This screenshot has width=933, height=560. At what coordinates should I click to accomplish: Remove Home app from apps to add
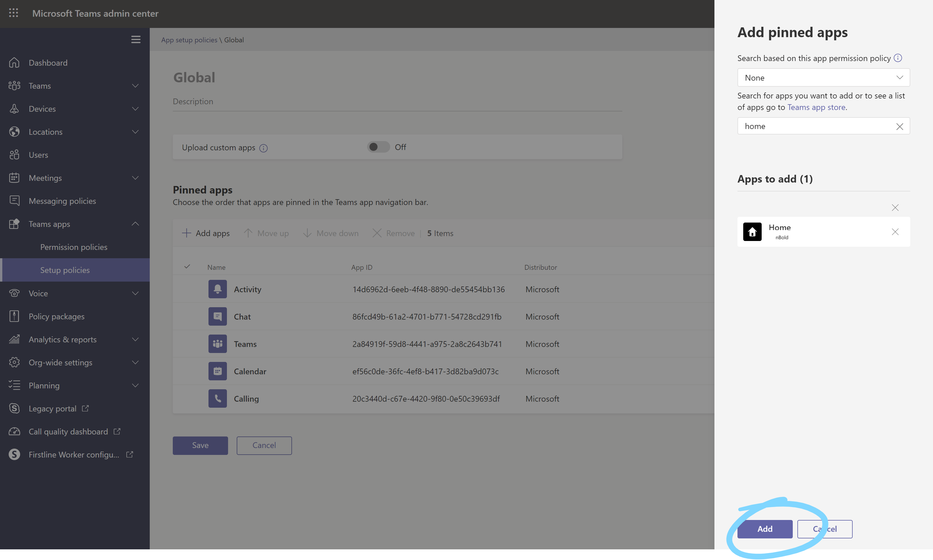point(895,232)
